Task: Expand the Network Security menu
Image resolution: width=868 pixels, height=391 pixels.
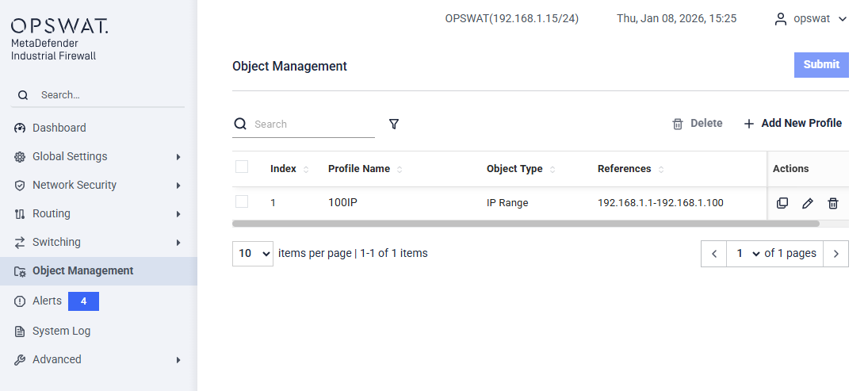Action: 98,185
